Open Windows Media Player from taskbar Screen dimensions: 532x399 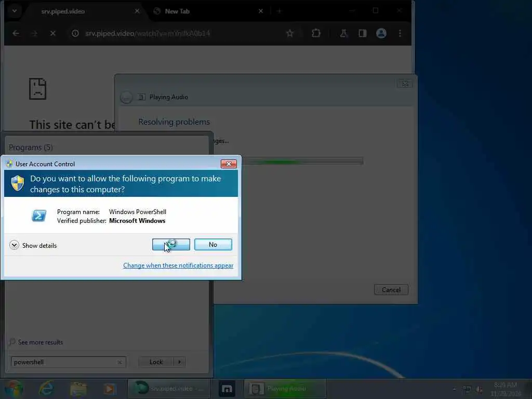[109, 389]
